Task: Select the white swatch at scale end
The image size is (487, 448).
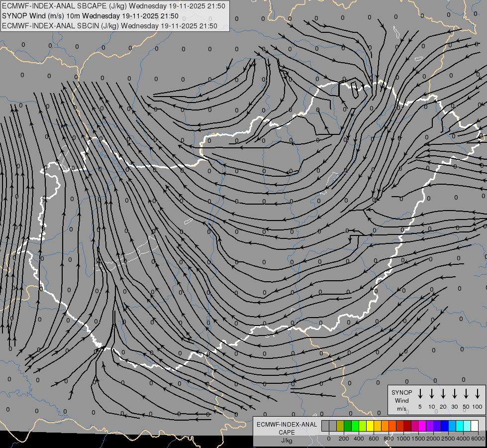Action: [475, 426]
